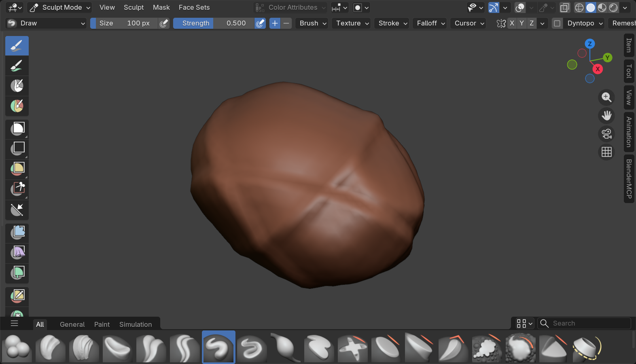This screenshot has height=364, width=636.
Task: Open the Mask menu
Action: click(161, 8)
